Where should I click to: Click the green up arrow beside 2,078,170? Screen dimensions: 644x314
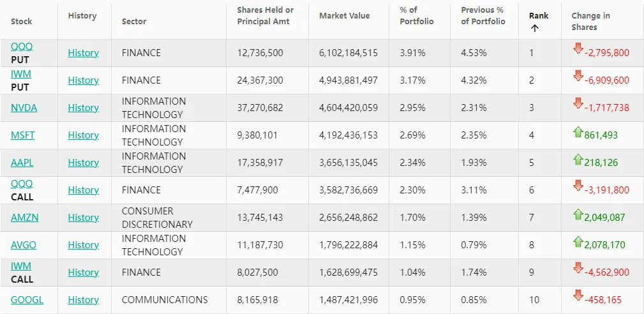point(578,243)
